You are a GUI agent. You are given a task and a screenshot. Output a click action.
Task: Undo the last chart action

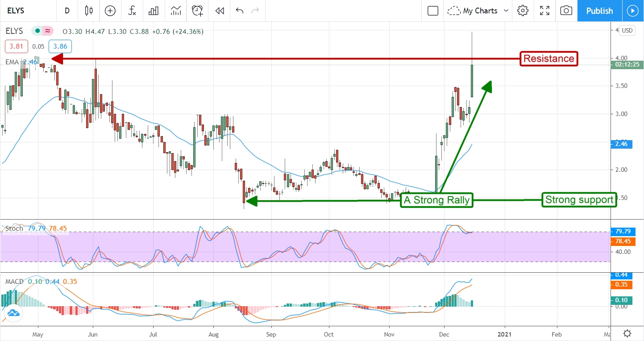coord(240,11)
